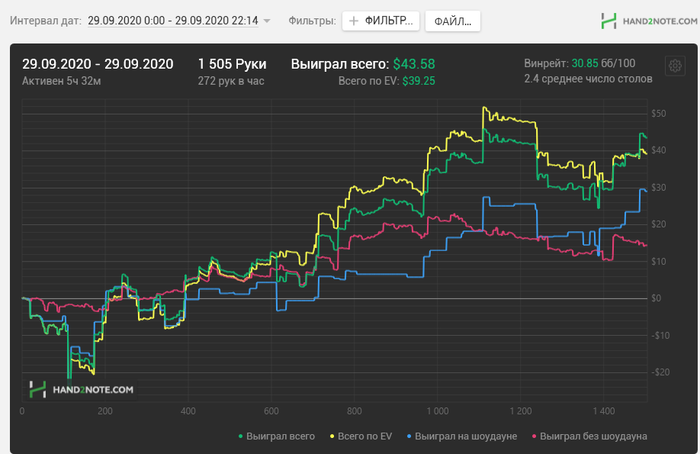Click the $0 y-axis label

[656, 298]
